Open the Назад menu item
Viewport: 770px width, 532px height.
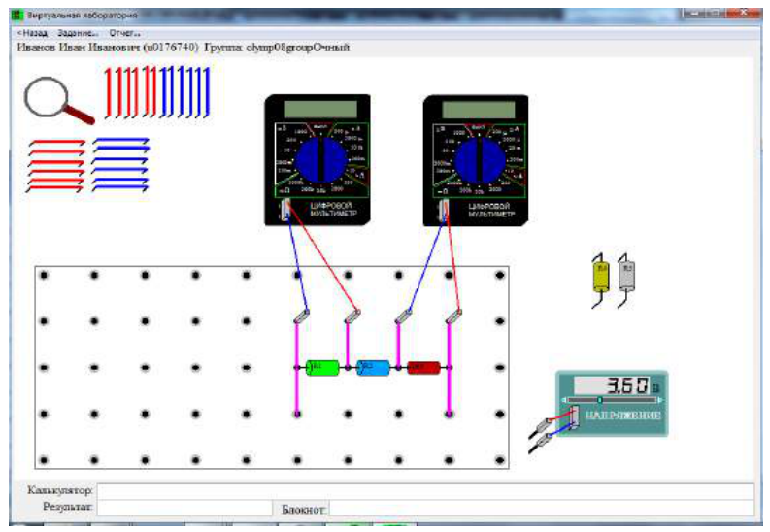(32, 33)
